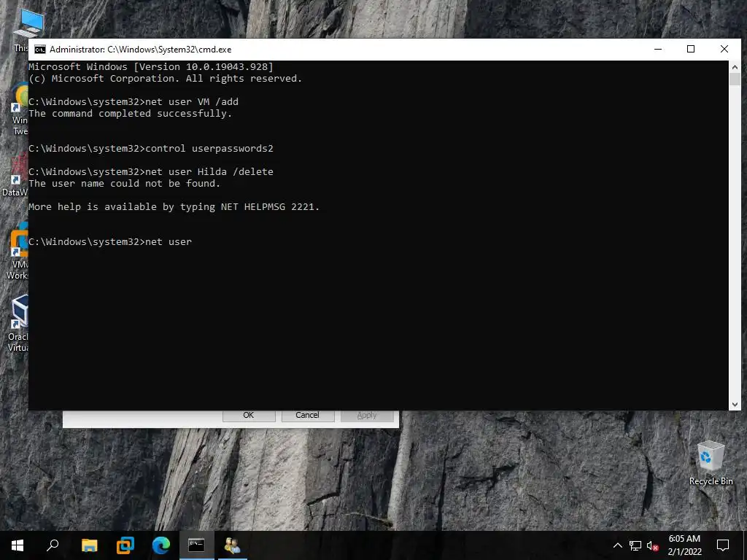Open network status tray icon
747x560 pixels.
[635, 545]
